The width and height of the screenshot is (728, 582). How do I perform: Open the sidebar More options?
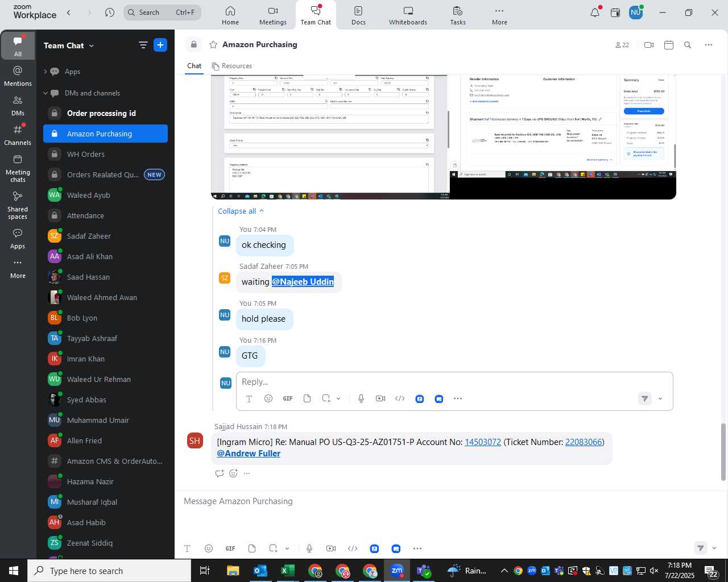(x=18, y=269)
